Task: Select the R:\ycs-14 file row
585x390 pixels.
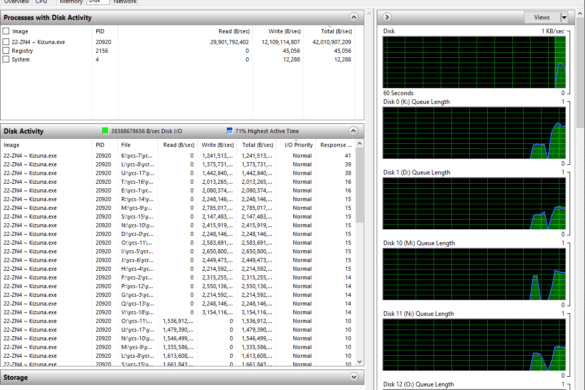Action: pyautogui.click(x=178, y=199)
